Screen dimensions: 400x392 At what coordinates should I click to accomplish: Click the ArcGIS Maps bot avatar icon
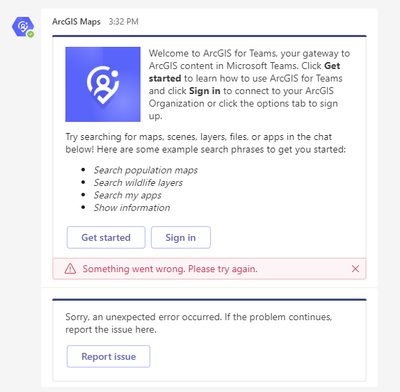pyautogui.click(x=23, y=27)
